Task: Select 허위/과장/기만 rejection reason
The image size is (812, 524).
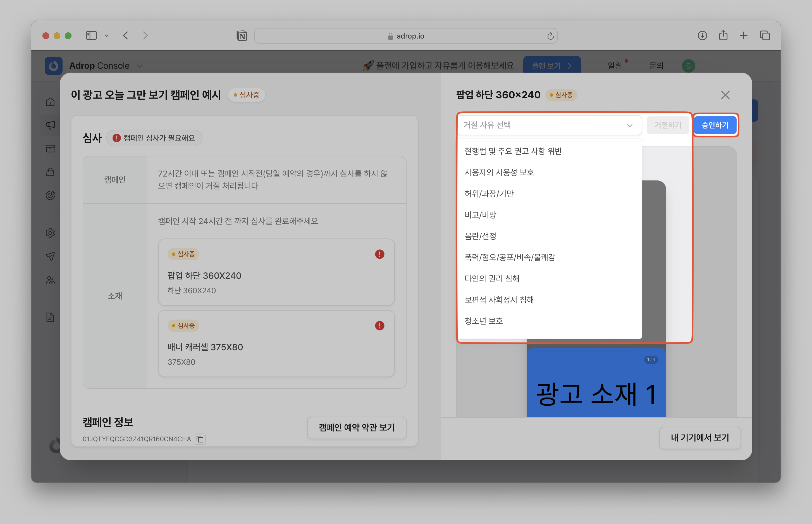Action: tap(489, 194)
